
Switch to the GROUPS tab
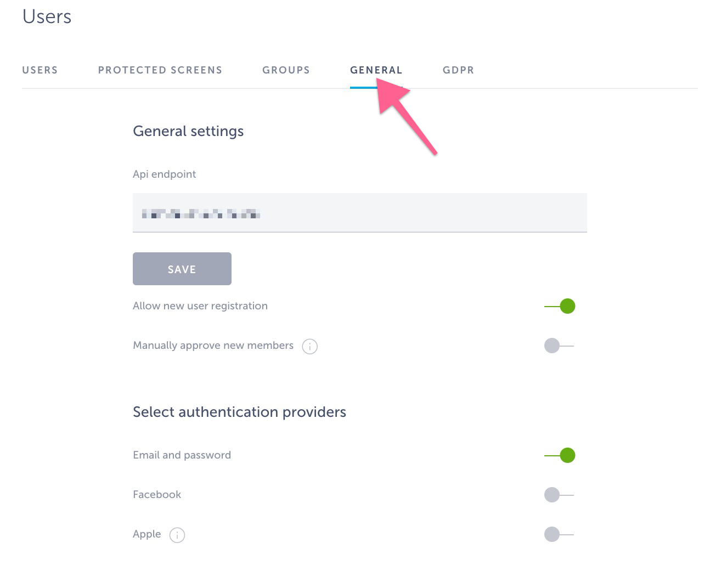[x=286, y=70]
